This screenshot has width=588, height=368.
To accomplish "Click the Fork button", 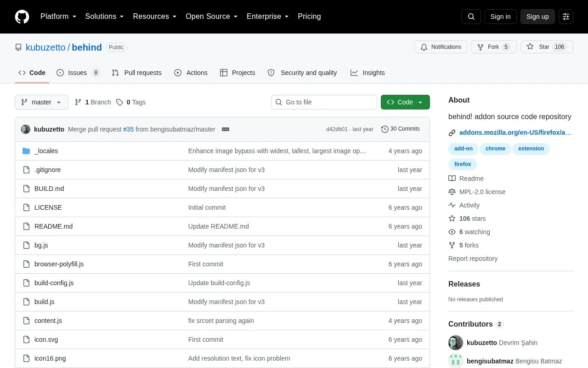I will [493, 47].
